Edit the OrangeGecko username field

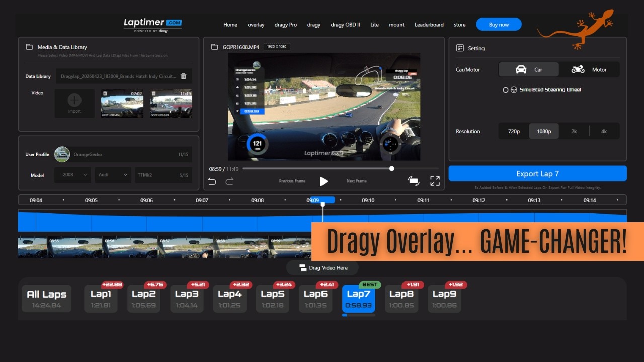131,154
